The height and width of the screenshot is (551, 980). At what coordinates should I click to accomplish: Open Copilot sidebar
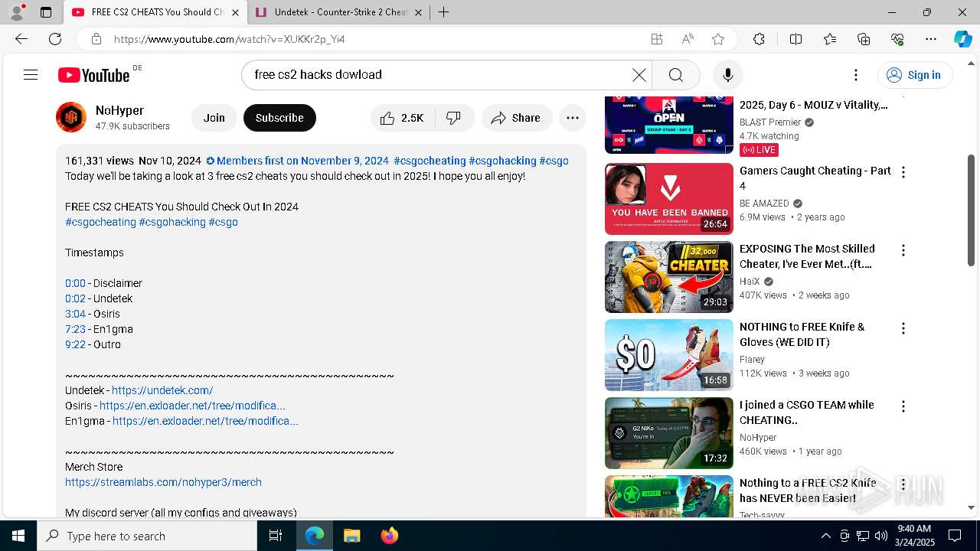point(962,39)
